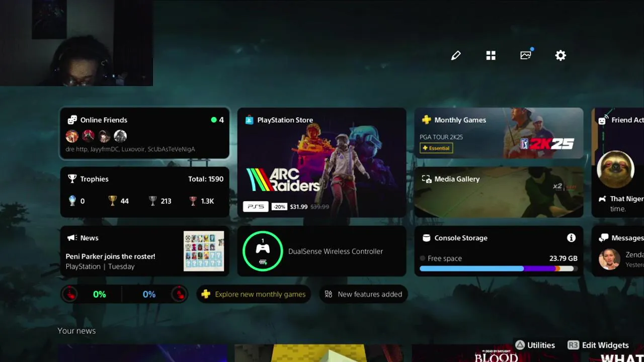The image size is (644, 362).
Task: Click the News megaphone icon
Action: tap(72, 238)
